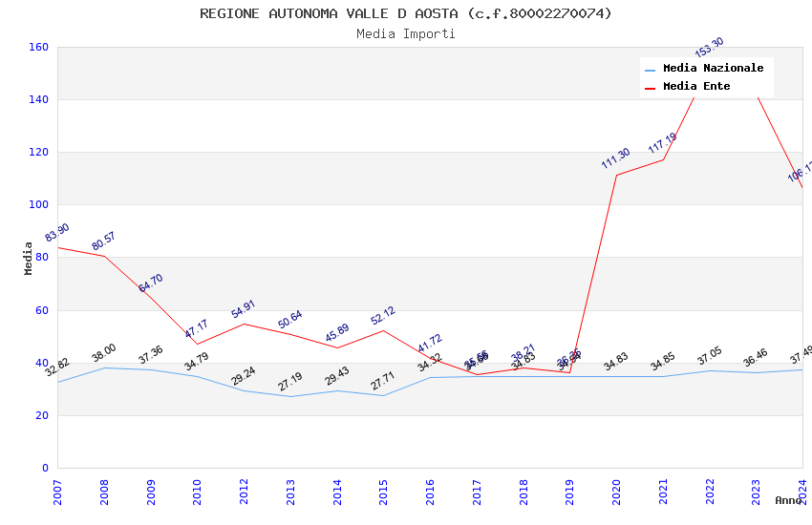The width and height of the screenshot is (812, 525).
Task: Click the 27.71 data label
Action: click(383, 381)
